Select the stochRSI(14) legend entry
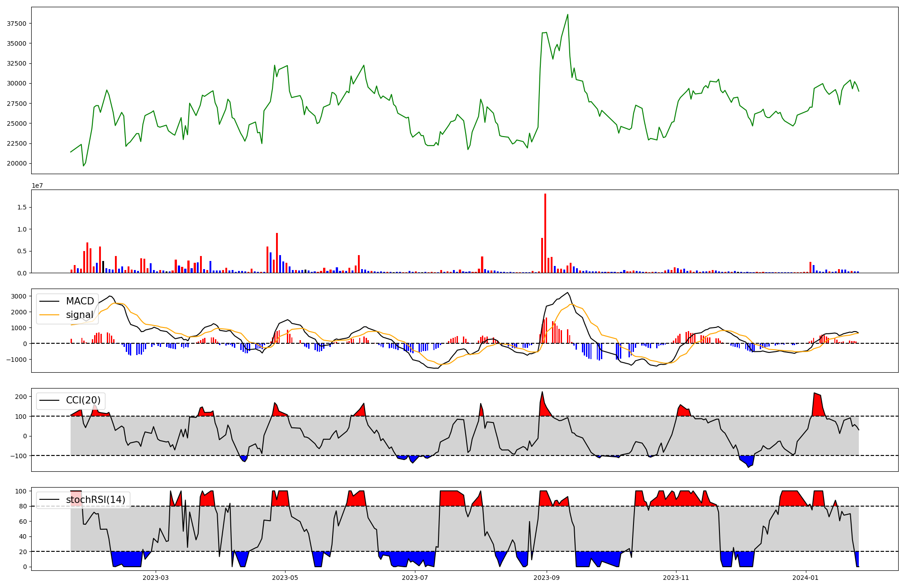 [x=95, y=500]
